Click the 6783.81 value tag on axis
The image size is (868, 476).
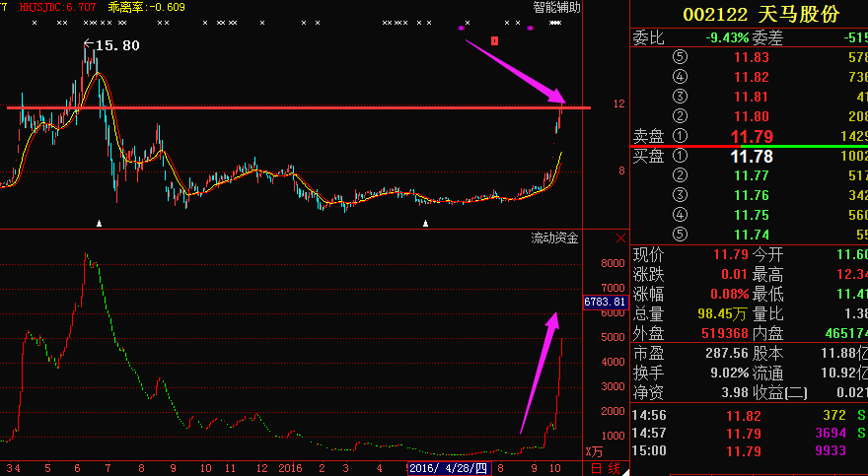(x=605, y=302)
